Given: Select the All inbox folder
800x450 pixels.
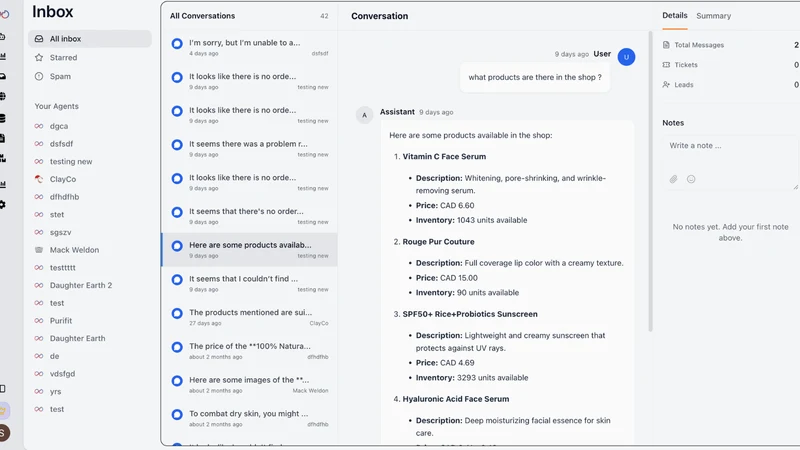Looking at the screenshot, I should coord(90,39).
